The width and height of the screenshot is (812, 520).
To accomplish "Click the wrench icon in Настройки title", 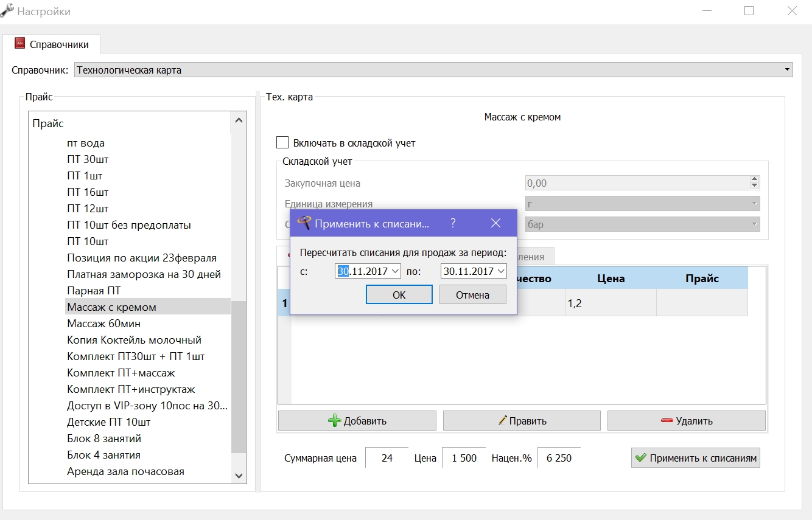I will point(7,11).
